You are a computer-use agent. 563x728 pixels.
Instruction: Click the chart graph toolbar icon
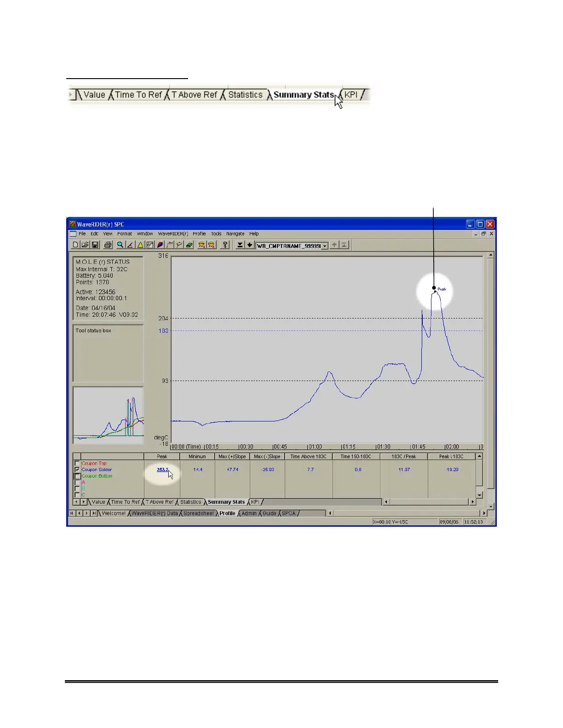coord(150,245)
